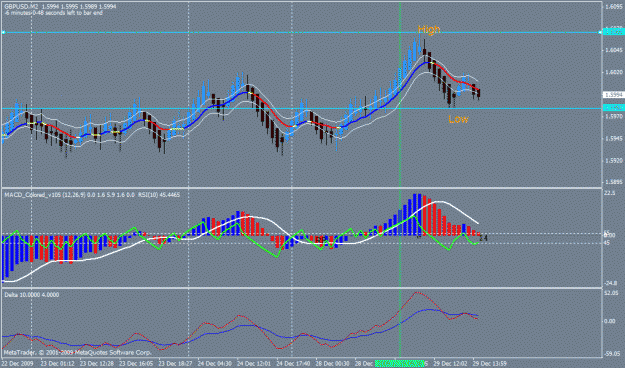Click the "Delta 10.0000 4.0000" indicator label
Image resolution: width=625 pixels, height=368 pixels.
point(32,295)
